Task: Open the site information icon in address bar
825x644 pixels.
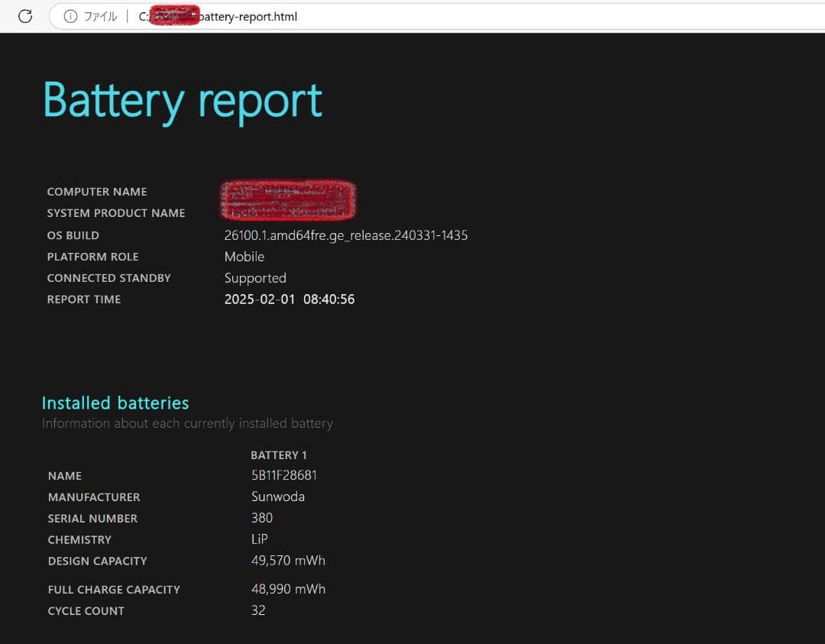Action: 70,16
